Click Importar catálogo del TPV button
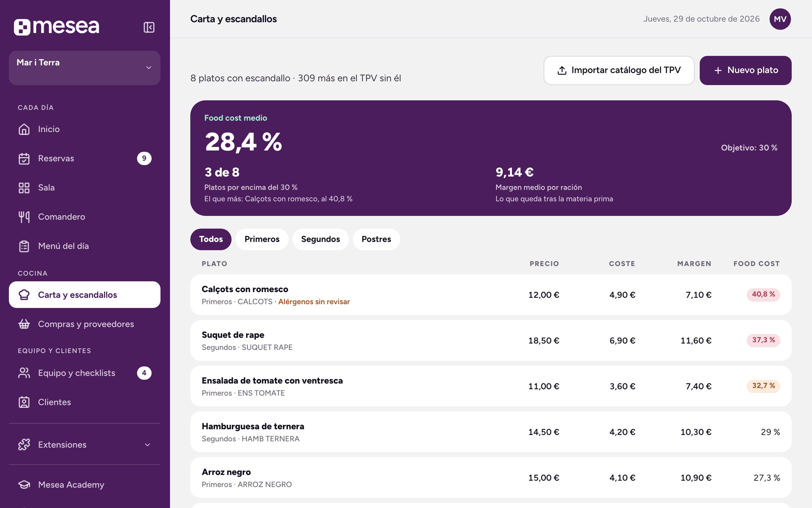Viewport: 812px width, 508px height. pyautogui.click(x=619, y=70)
